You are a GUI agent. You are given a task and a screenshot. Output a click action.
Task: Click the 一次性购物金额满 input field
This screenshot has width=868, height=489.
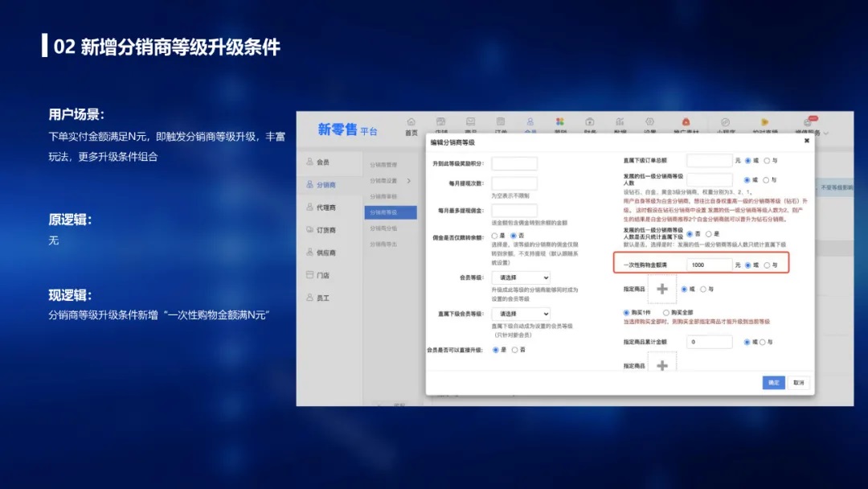[709, 265]
